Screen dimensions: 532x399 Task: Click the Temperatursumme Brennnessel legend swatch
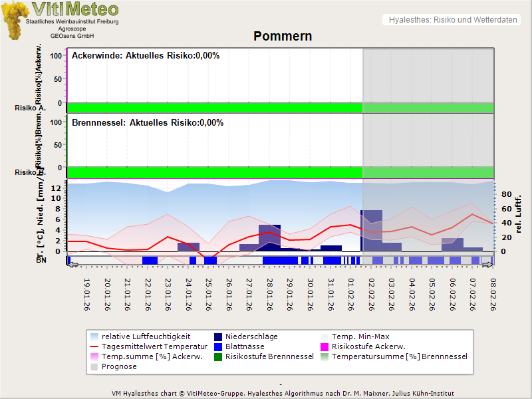click(x=325, y=356)
